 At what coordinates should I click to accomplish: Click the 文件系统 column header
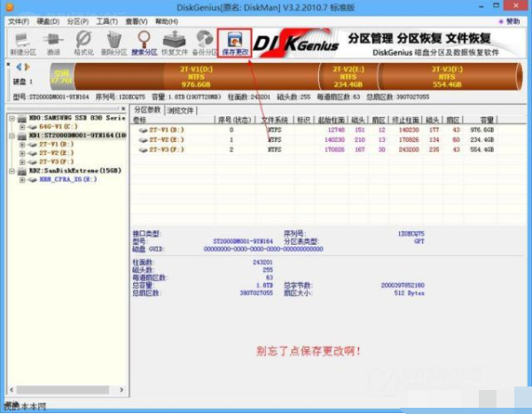pyautogui.click(x=275, y=120)
